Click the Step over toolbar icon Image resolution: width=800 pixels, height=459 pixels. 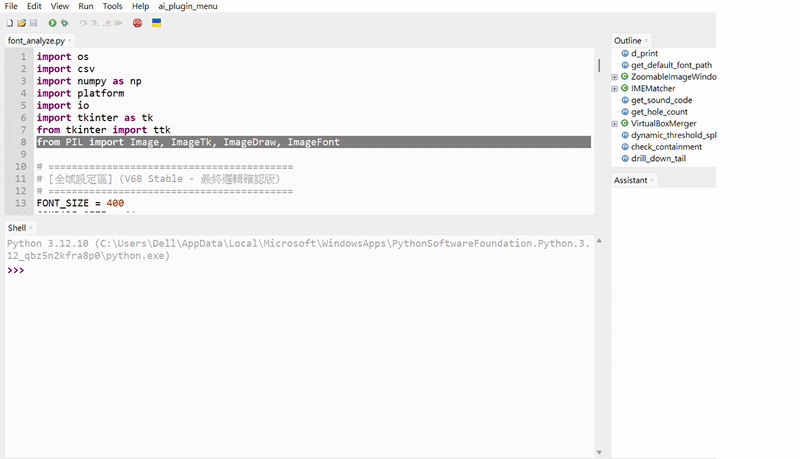(83, 23)
